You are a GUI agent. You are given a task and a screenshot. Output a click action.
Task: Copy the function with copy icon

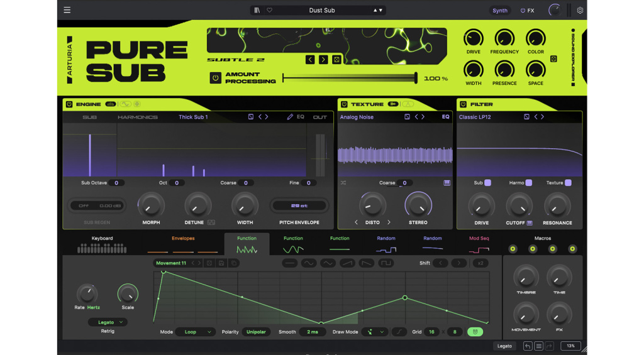[234, 263]
